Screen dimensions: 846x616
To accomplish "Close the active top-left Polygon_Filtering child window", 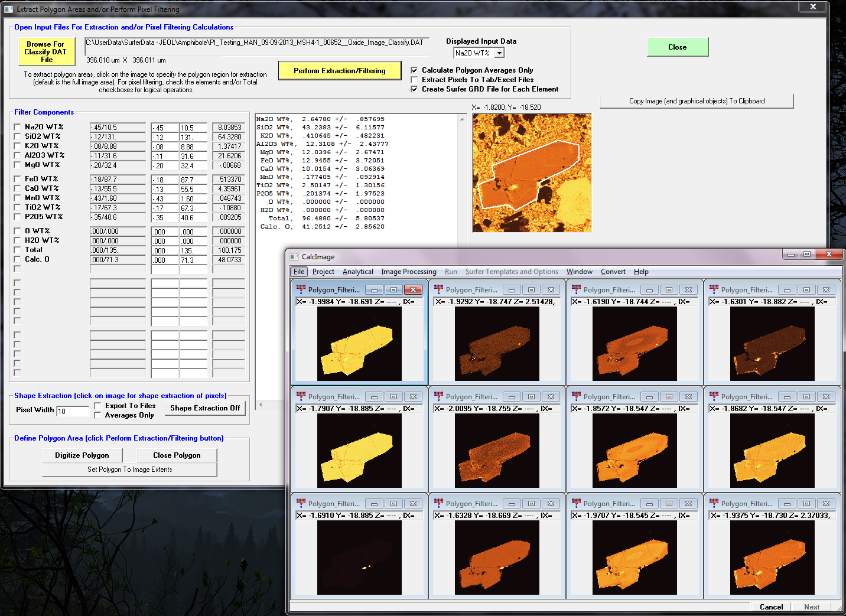I will click(x=413, y=289).
